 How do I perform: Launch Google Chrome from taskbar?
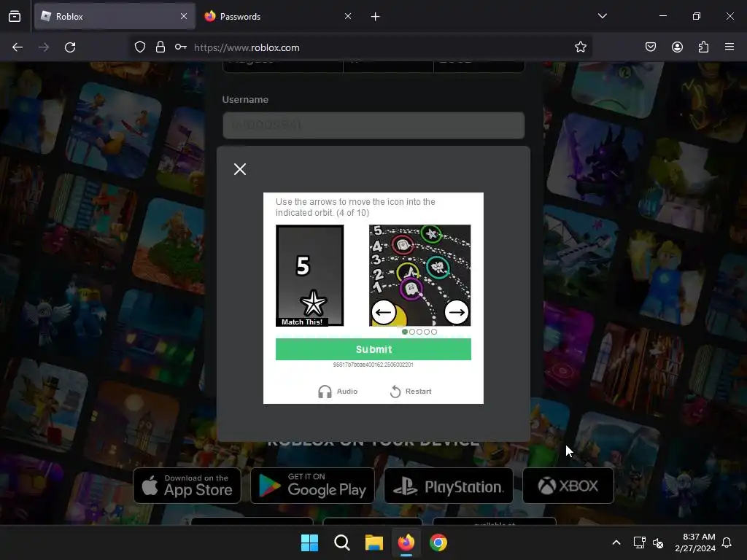(438, 542)
